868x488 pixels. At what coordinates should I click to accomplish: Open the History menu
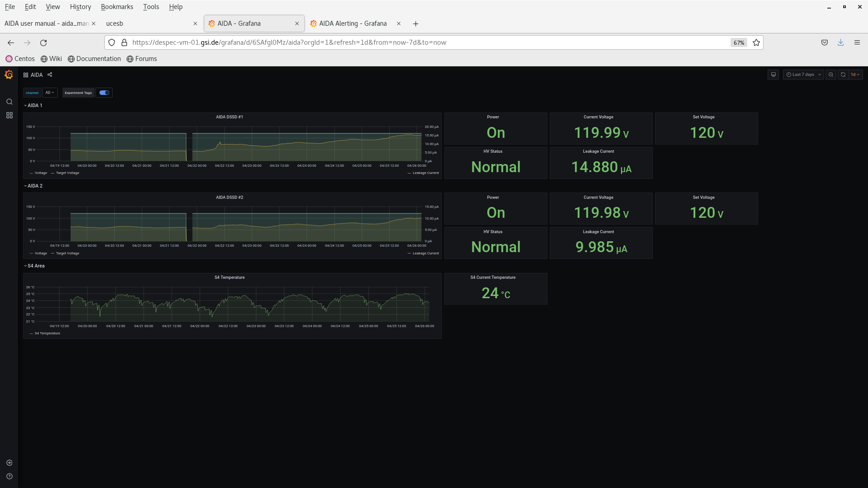(80, 7)
